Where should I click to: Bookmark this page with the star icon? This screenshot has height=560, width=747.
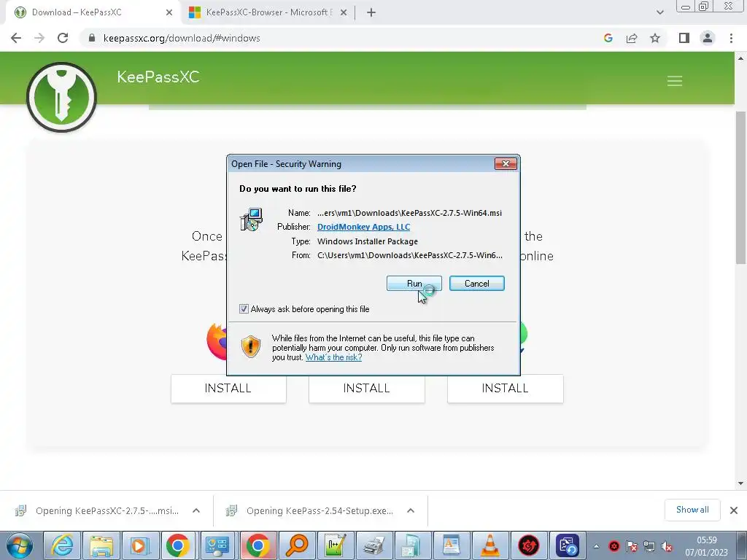coord(655,38)
